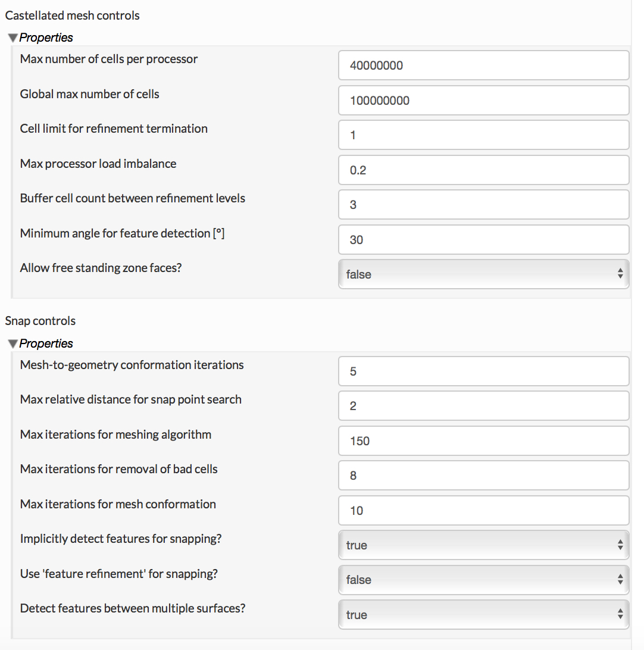The width and height of the screenshot is (644, 650).
Task: Click the Snap controls section heading
Action: pyautogui.click(x=40, y=321)
